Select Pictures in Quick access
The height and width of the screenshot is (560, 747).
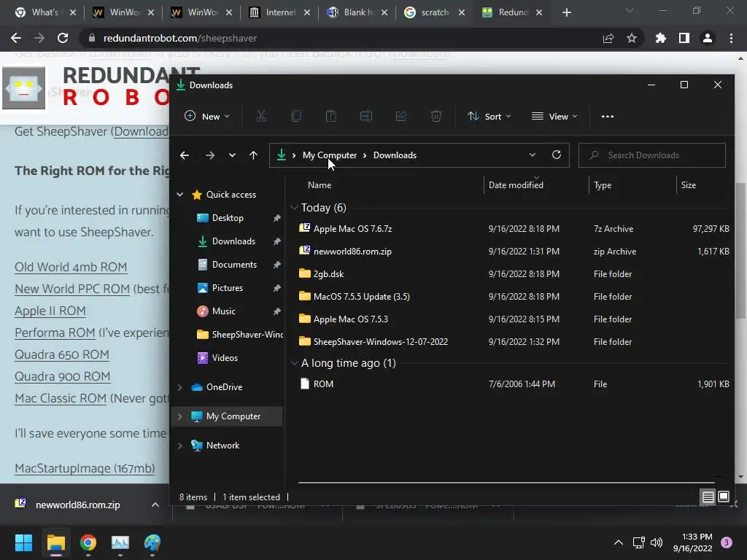tap(228, 287)
